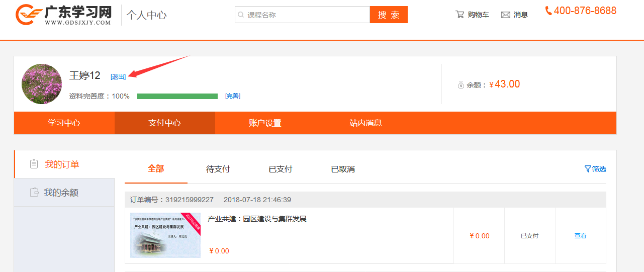Click the phone icon beside 400-876-8688

tap(548, 11)
